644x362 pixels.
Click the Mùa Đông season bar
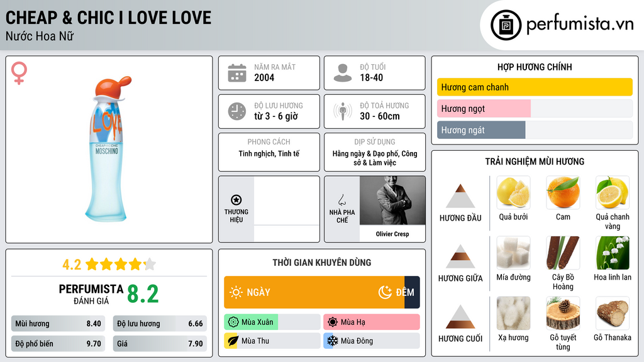[x=371, y=341]
